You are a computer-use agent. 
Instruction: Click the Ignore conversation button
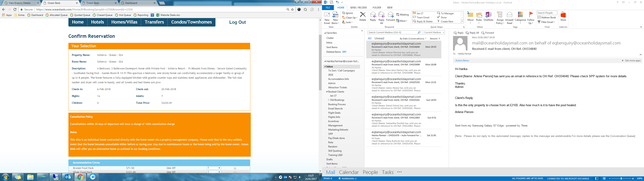pos(348,13)
